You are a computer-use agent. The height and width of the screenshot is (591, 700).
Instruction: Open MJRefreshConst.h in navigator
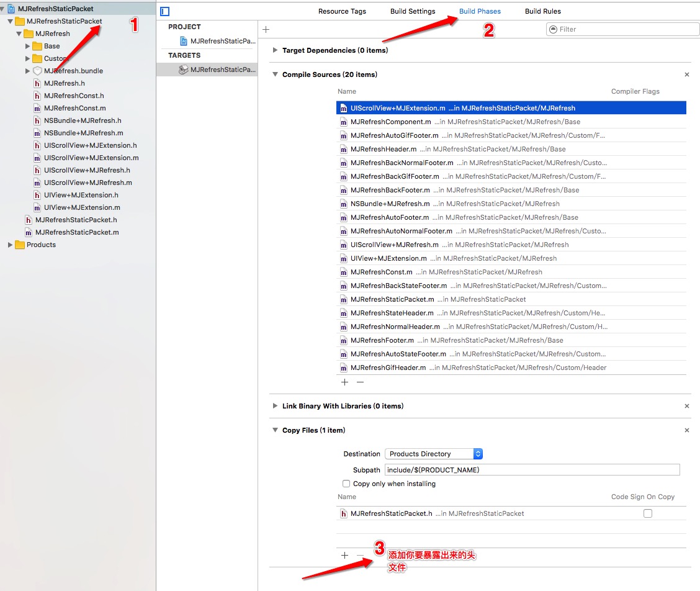[x=74, y=96]
